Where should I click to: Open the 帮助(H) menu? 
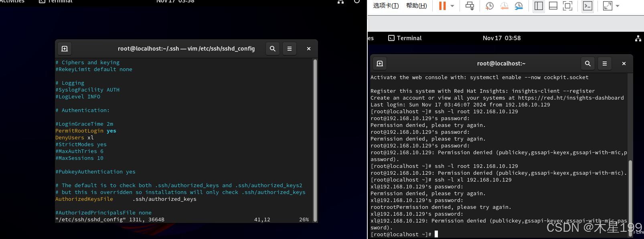(416, 6)
